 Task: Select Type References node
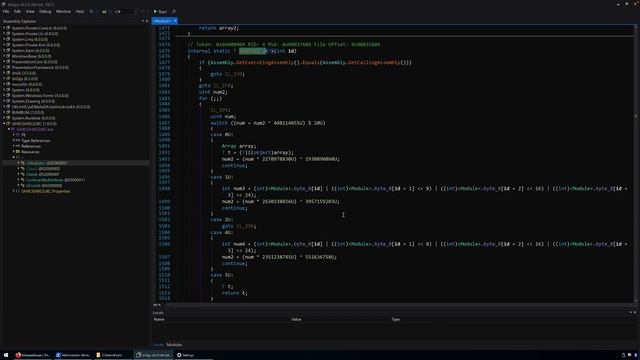click(x=36, y=140)
